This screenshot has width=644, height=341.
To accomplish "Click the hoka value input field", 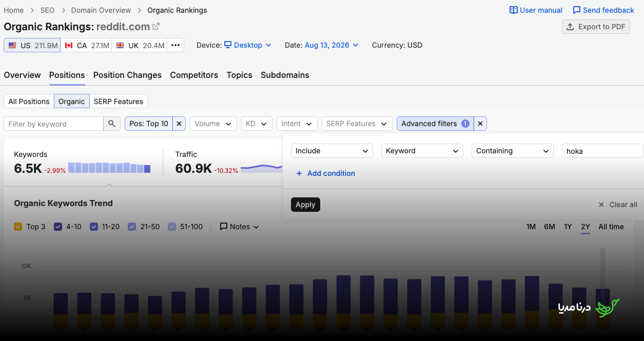I will [602, 151].
